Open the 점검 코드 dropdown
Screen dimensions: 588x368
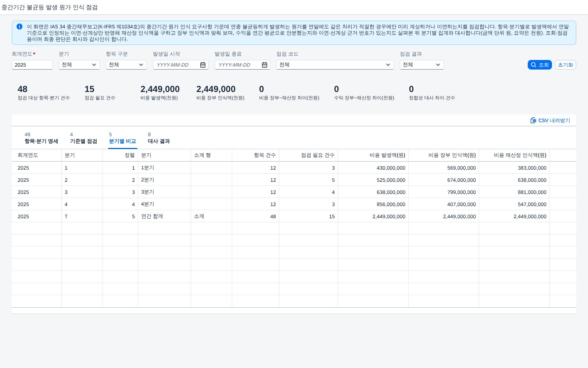pyautogui.click(x=335, y=65)
